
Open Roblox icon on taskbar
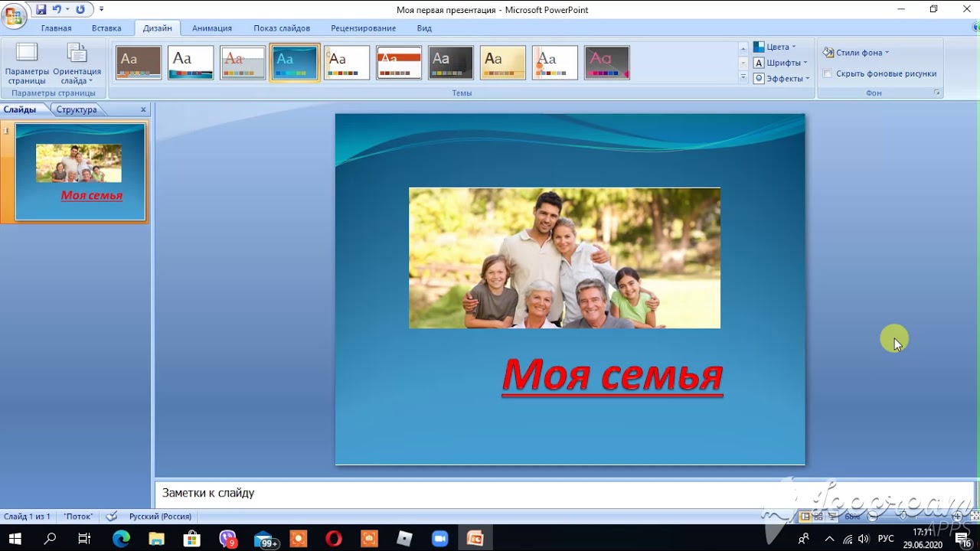click(x=404, y=539)
